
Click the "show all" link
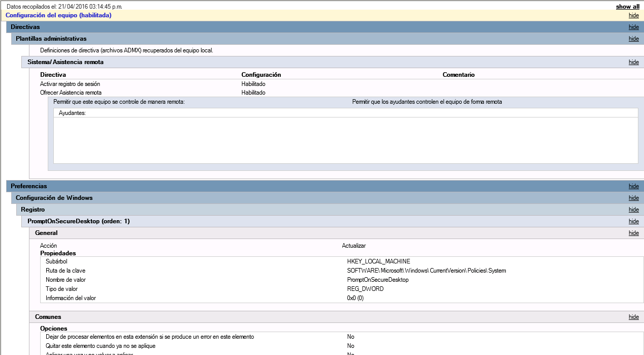pyautogui.click(x=627, y=7)
